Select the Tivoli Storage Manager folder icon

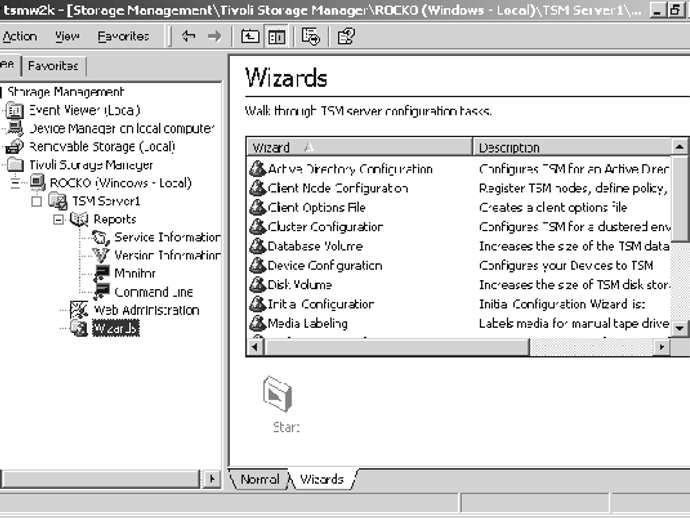[15, 164]
